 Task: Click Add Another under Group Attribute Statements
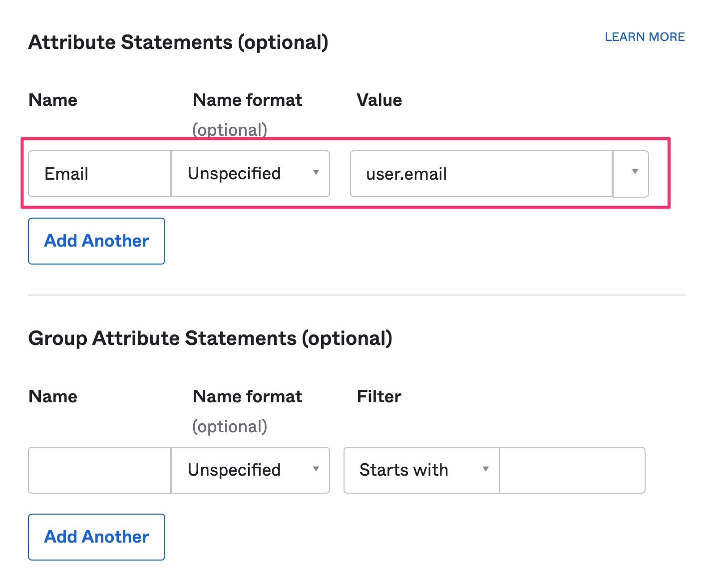coord(96,537)
